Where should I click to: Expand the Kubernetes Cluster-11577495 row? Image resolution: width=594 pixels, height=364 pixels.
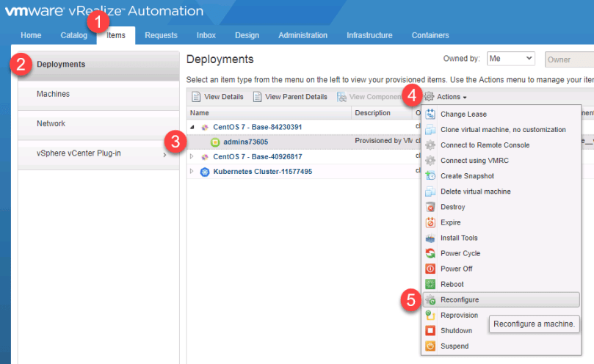(192, 172)
